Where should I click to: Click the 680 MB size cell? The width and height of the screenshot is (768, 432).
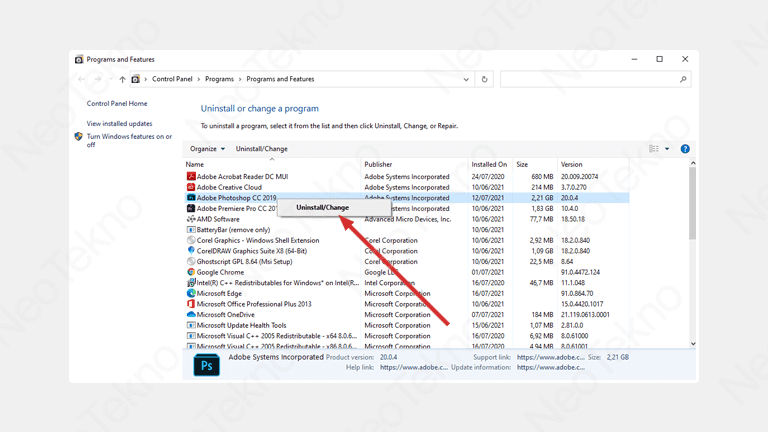click(542, 176)
